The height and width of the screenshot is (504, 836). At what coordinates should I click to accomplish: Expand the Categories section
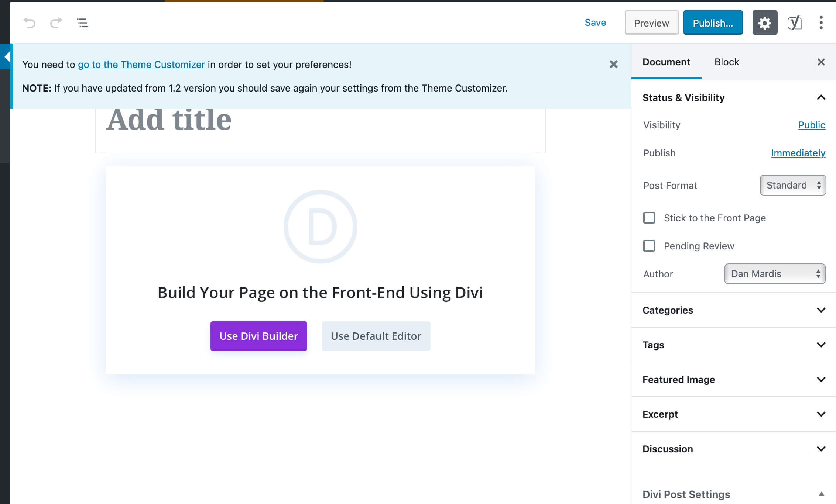point(734,310)
